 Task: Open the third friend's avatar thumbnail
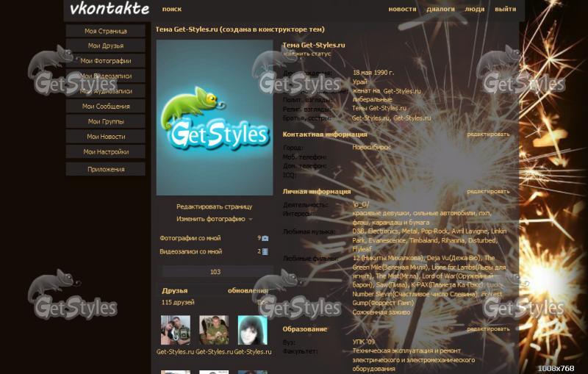(252, 331)
